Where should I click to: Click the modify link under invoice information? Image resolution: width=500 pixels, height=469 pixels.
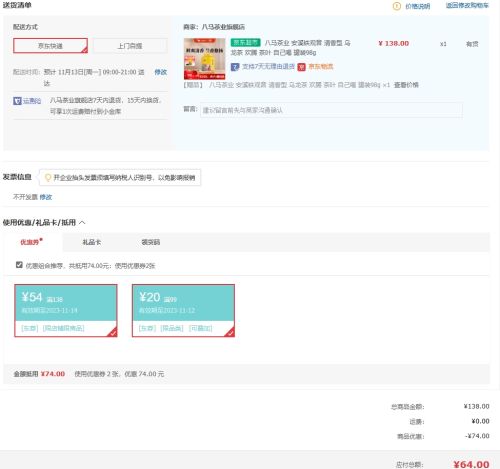pos(46,197)
